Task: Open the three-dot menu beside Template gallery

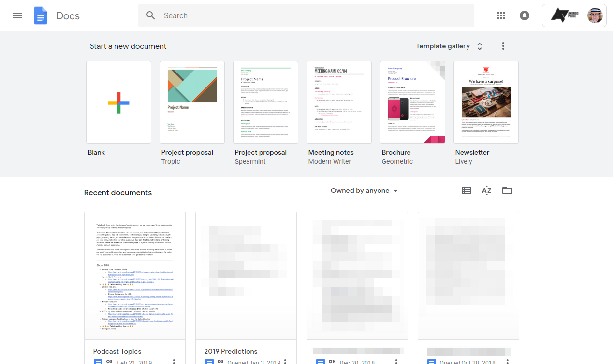Action: 503,45
